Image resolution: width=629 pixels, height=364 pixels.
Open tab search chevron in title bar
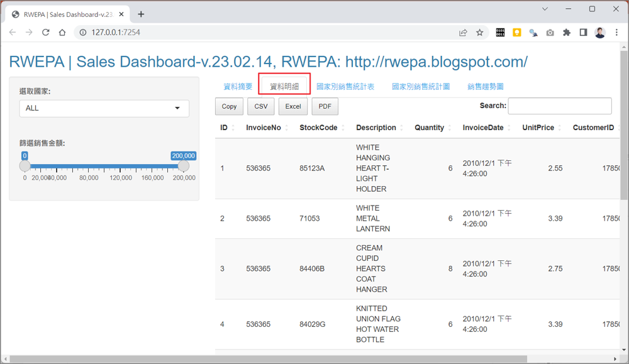pyautogui.click(x=545, y=9)
